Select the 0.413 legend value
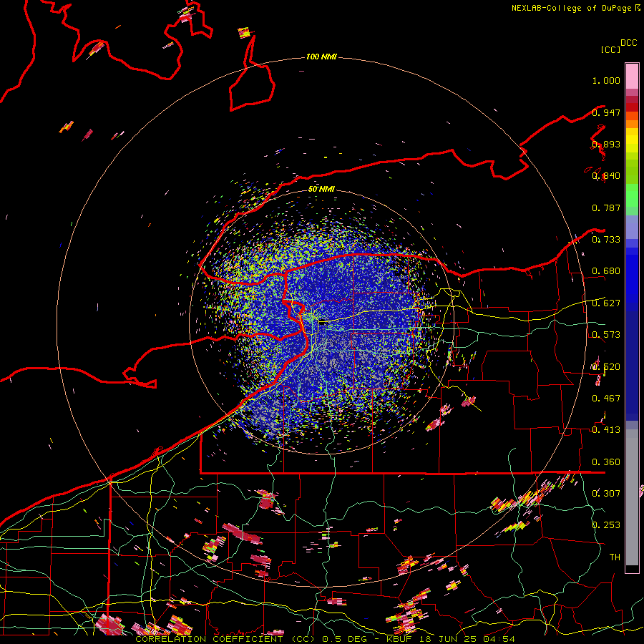Screen dimensions: 644x644 (606, 430)
